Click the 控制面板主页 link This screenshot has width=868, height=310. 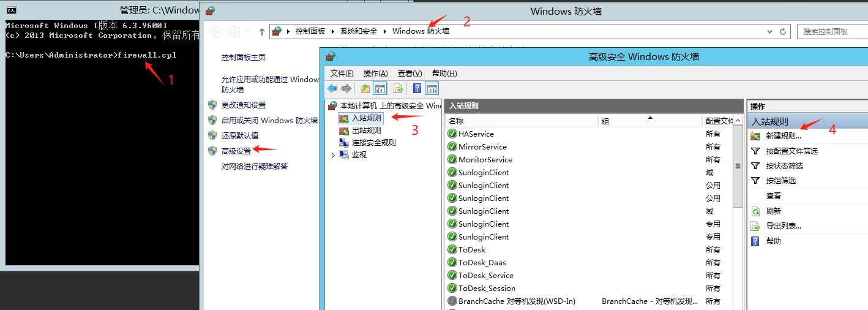[x=244, y=57]
